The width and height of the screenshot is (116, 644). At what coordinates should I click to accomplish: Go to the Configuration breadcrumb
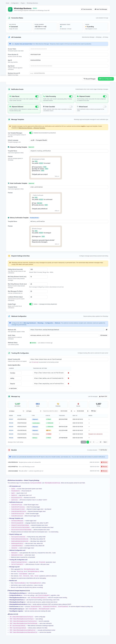coord(15,3)
